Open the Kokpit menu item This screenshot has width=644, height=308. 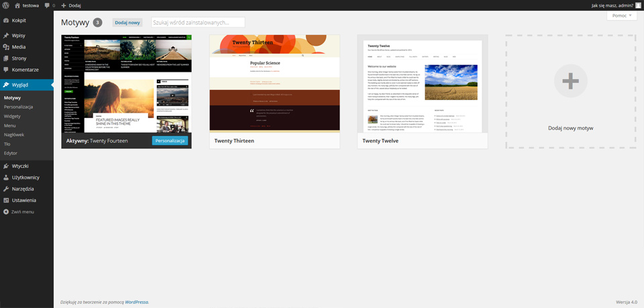pos(27,20)
